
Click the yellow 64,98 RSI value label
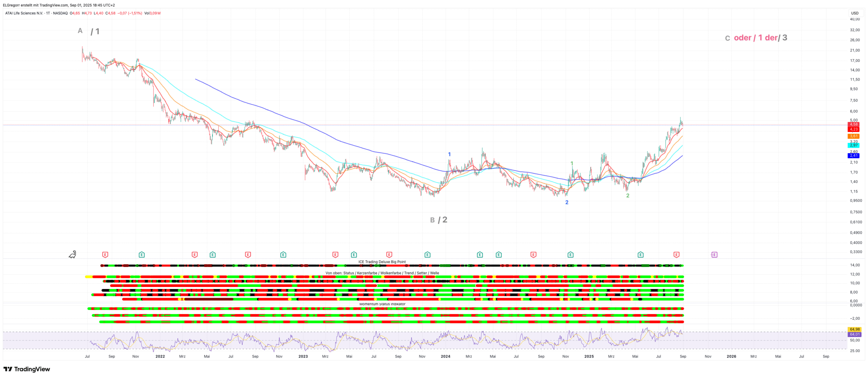point(854,329)
